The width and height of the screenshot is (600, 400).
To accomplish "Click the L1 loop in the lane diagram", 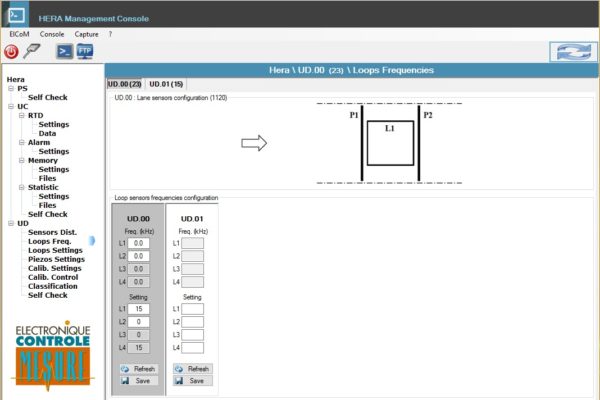I will 390,143.
